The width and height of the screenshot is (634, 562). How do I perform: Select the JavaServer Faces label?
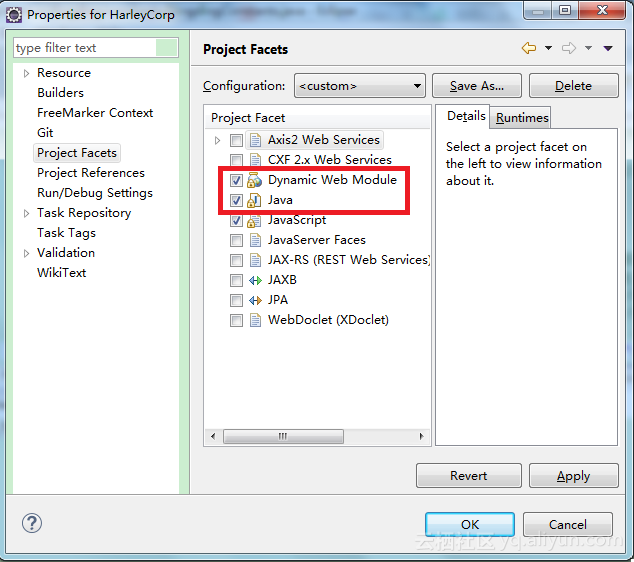pyautogui.click(x=317, y=240)
